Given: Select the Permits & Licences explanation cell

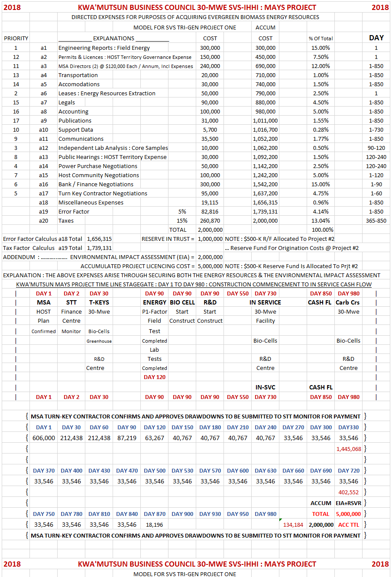Looking at the screenshot, I should click(125, 57).
